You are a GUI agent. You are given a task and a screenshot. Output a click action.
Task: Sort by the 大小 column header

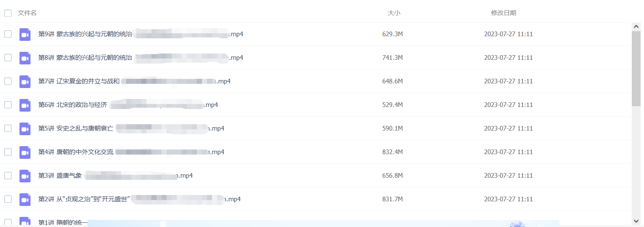click(x=394, y=13)
